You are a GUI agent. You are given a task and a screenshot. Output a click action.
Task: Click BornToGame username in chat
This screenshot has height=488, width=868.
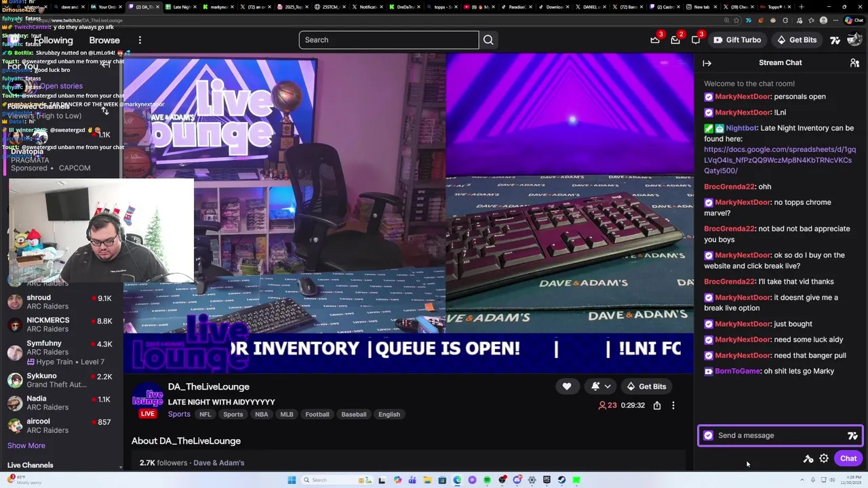pyautogui.click(x=738, y=371)
